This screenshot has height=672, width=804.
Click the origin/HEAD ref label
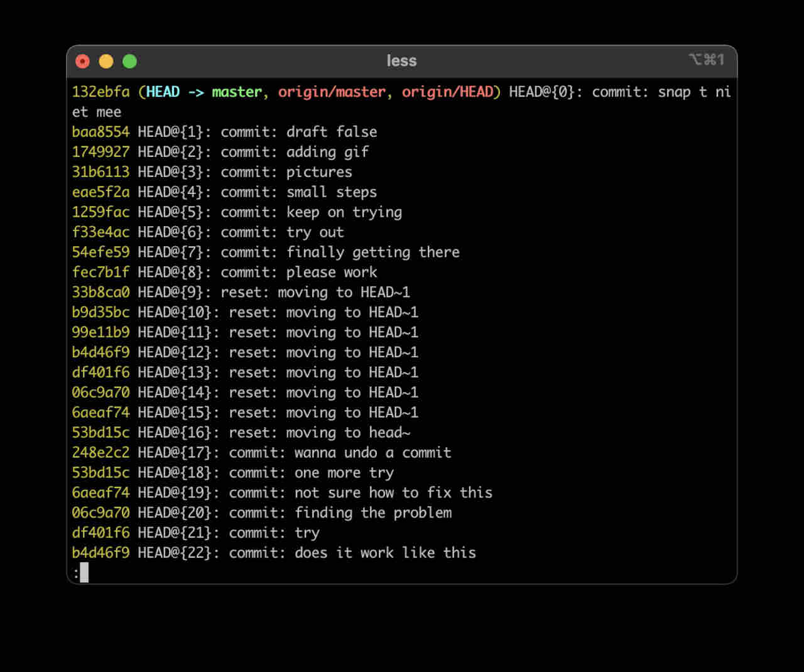point(447,92)
